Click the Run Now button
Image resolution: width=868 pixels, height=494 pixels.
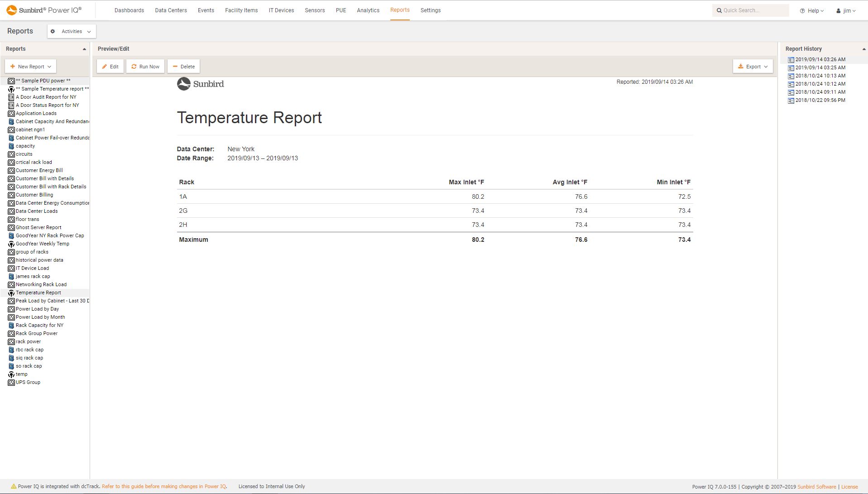(x=145, y=66)
